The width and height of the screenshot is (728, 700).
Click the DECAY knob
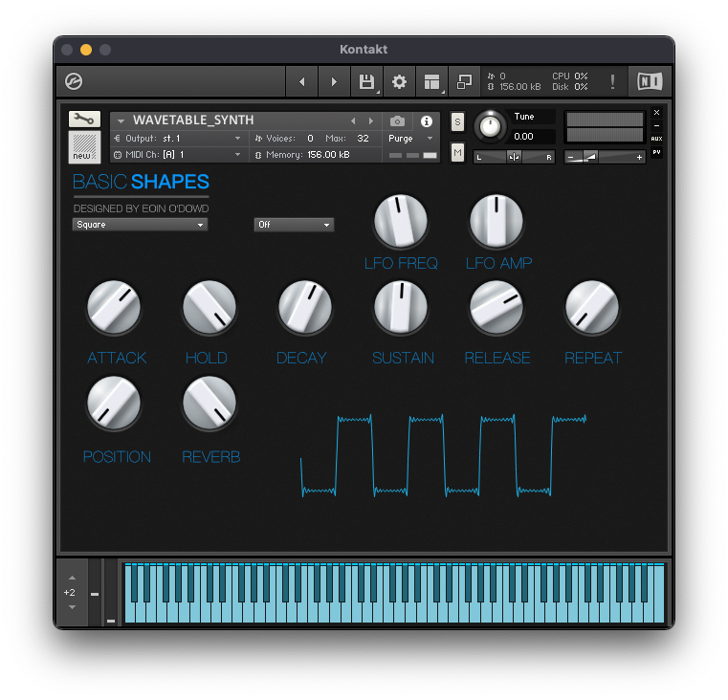coord(305,307)
